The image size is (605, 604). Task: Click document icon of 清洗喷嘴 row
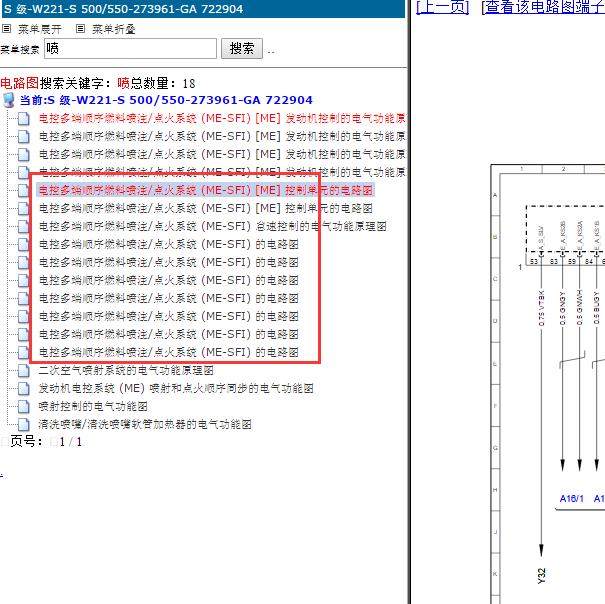coord(24,425)
